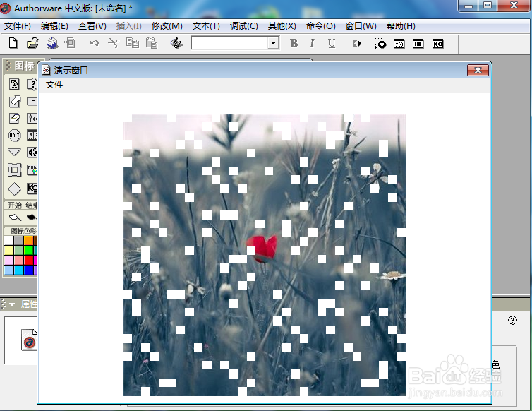Open 文件 menu in 演示窗口
The height and width of the screenshot is (411, 532).
[x=54, y=85]
